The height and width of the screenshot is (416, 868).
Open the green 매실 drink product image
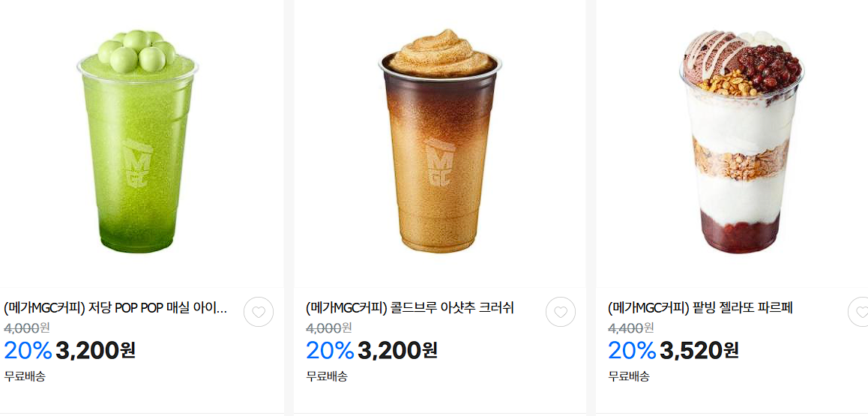pyautogui.click(x=137, y=142)
